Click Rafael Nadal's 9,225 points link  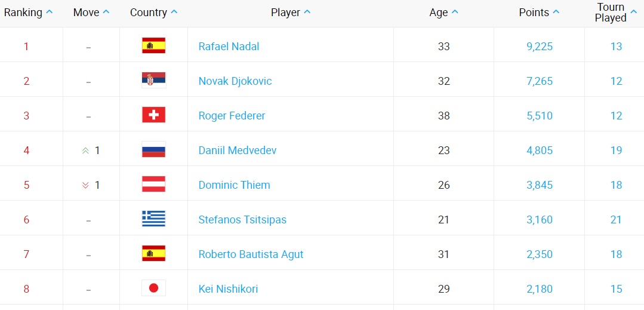540,47
